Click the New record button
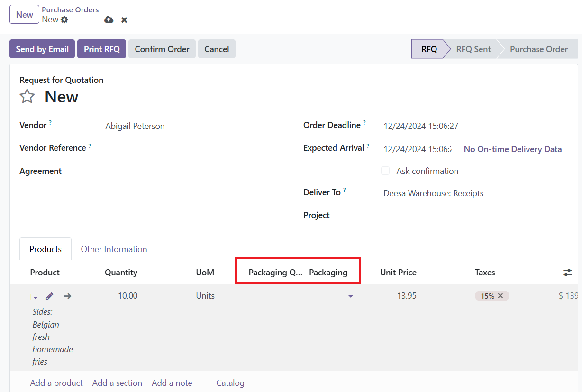The width and height of the screenshot is (582, 392). click(24, 14)
